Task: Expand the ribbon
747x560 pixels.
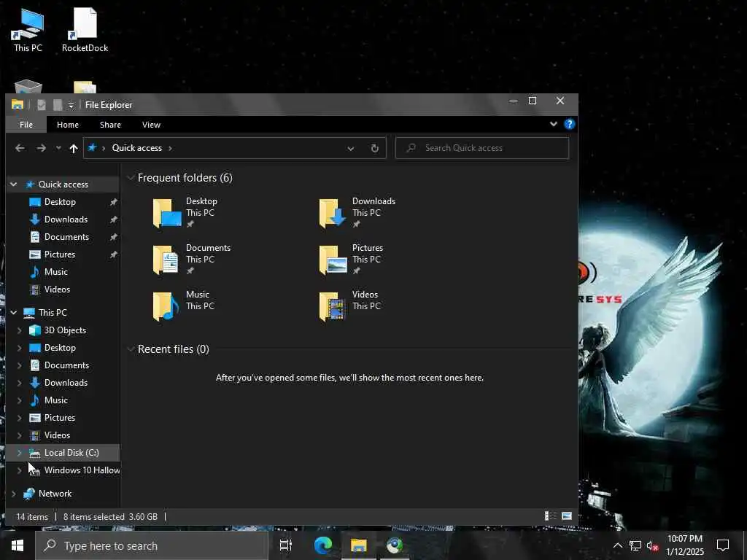Action: coord(554,124)
